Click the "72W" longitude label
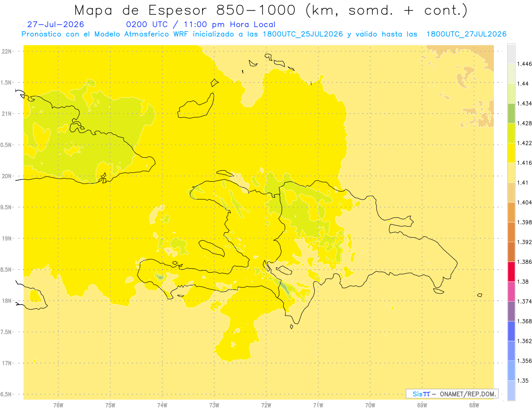Screen dimensions: 532x411 (266, 405)
